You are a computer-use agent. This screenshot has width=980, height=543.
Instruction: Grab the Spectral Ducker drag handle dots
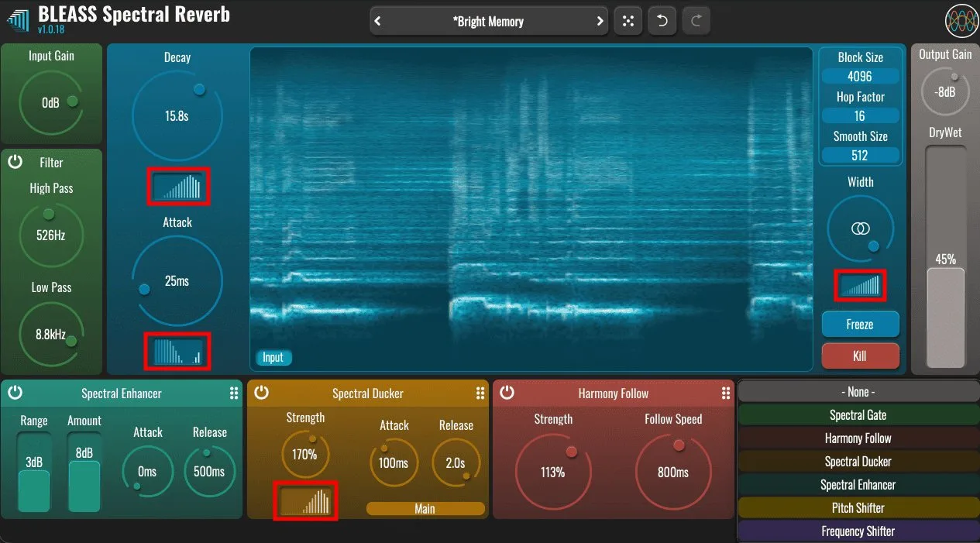pyautogui.click(x=480, y=393)
